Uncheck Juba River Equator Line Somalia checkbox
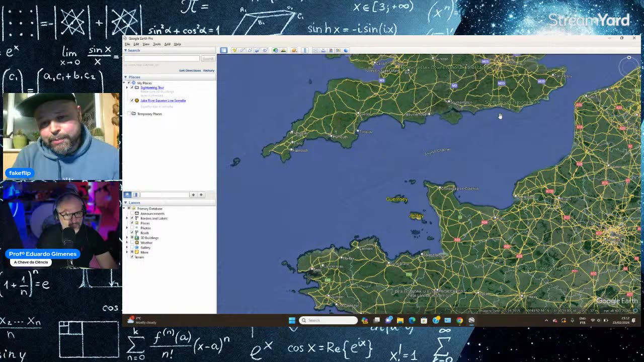Viewport: 644px width, 362px height. [132, 101]
